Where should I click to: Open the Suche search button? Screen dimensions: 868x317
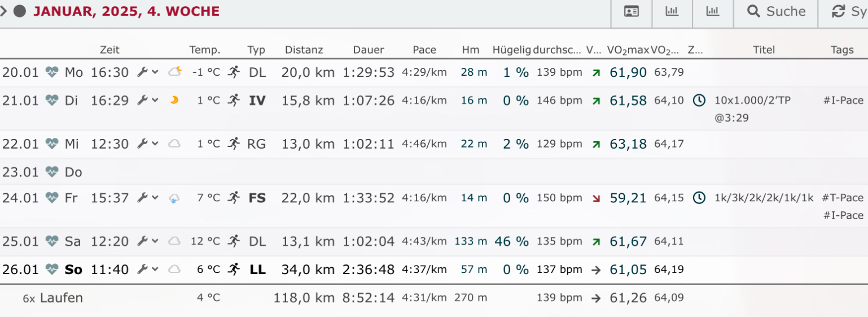pos(776,12)
